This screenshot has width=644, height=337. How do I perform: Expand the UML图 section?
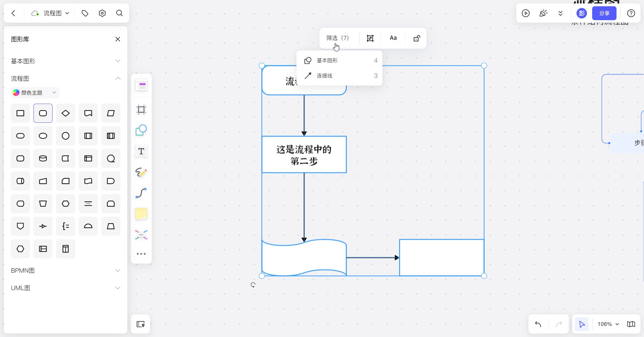point(66,288)
